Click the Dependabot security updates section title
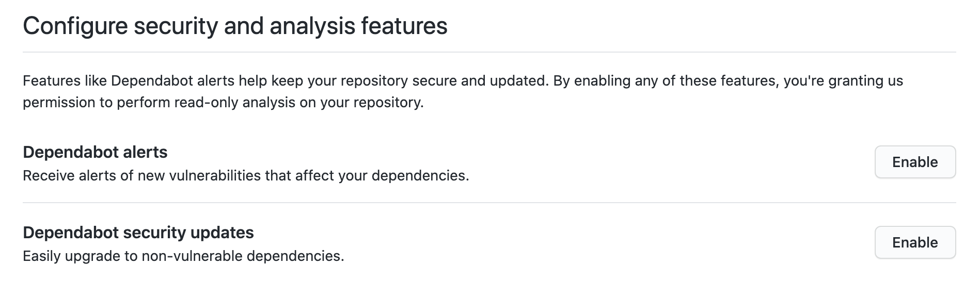 coord(138,233)
